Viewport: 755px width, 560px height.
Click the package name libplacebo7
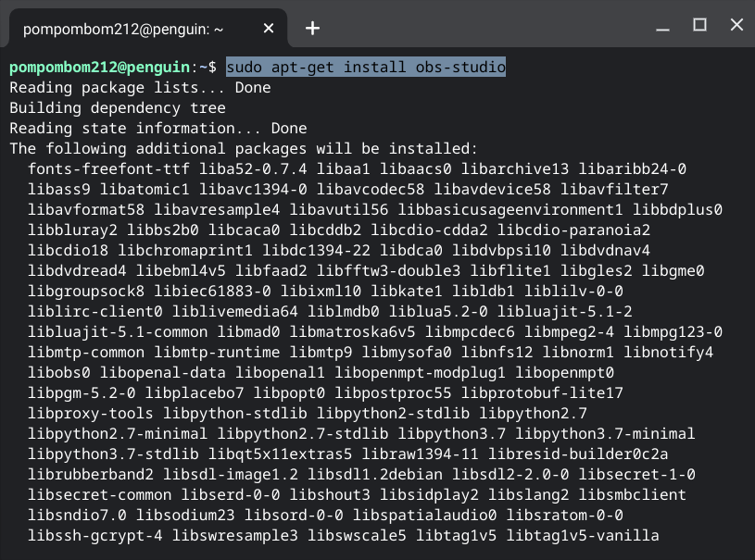[x=195, y=393]
